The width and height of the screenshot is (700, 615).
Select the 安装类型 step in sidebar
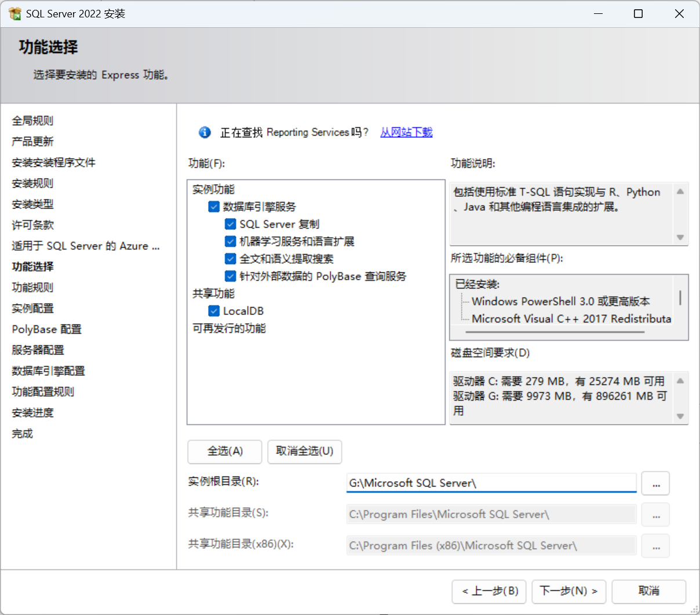click(33, 204)
